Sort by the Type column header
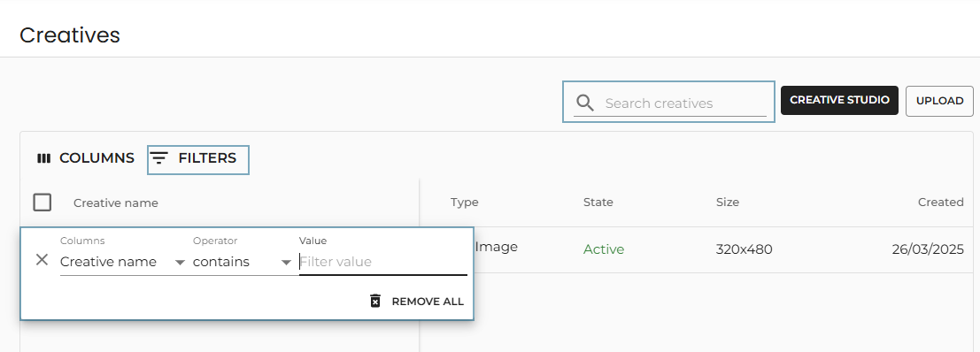This screenshot has width=980, height=352. point(465,203)
